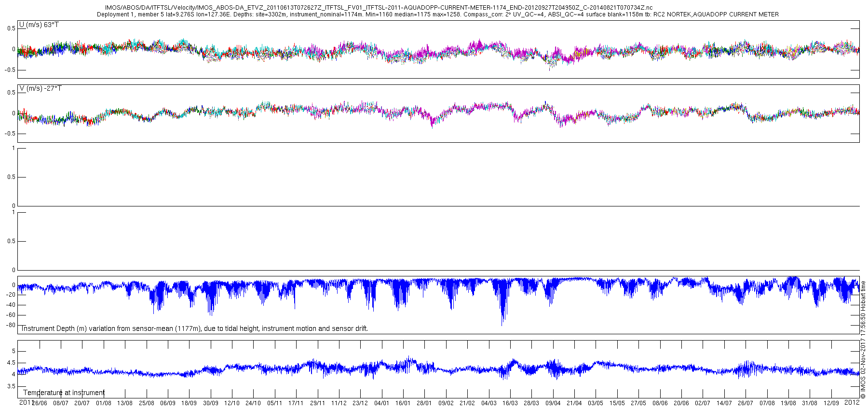
Task: Click the 'Temperature at instrument' caption
Action: coord(64,393)
